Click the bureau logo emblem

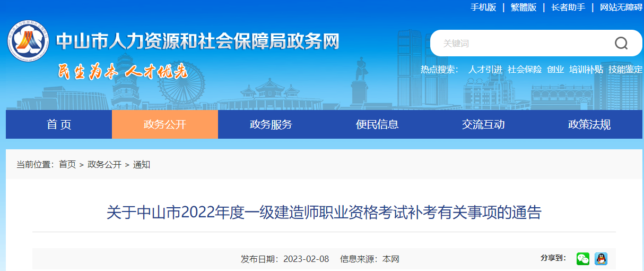coord(29,41)
